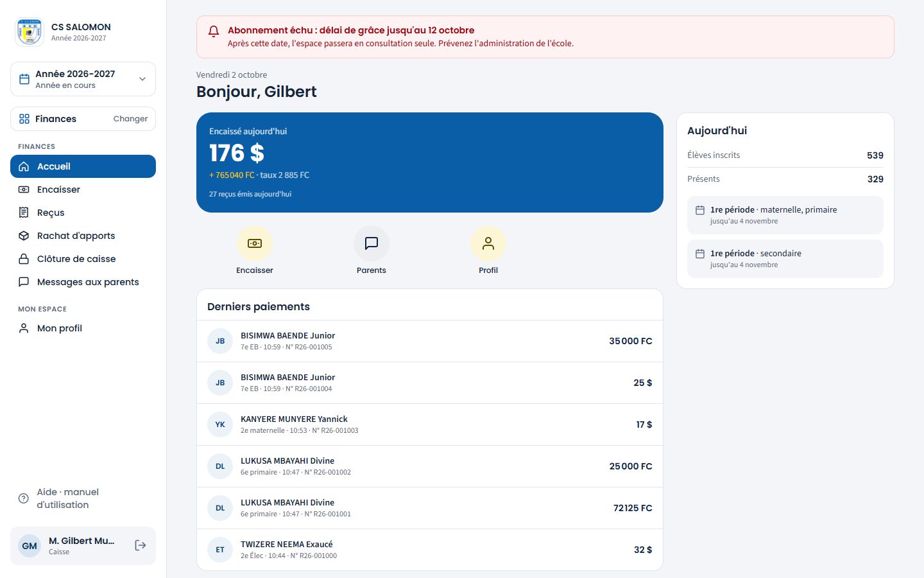The image size is (924, 578).
Task: Go to Reçus in sidebar
Action: click(x=83, y=213)
